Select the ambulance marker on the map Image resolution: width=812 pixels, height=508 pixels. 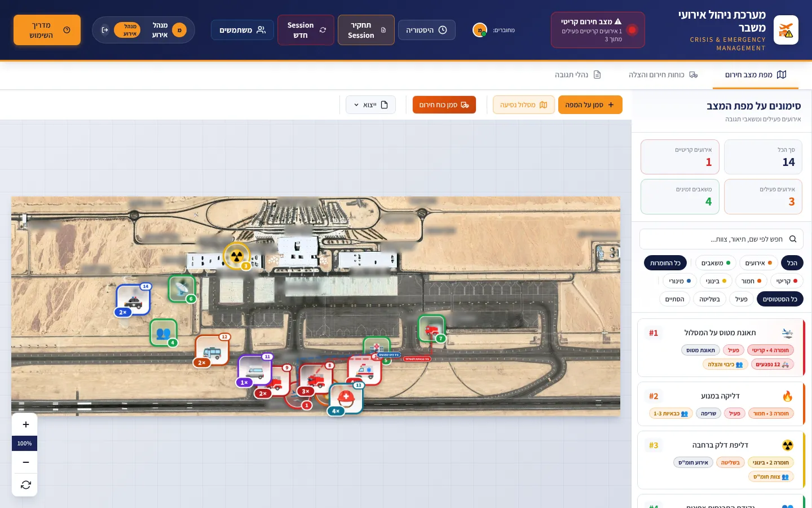tap(364, 370)
